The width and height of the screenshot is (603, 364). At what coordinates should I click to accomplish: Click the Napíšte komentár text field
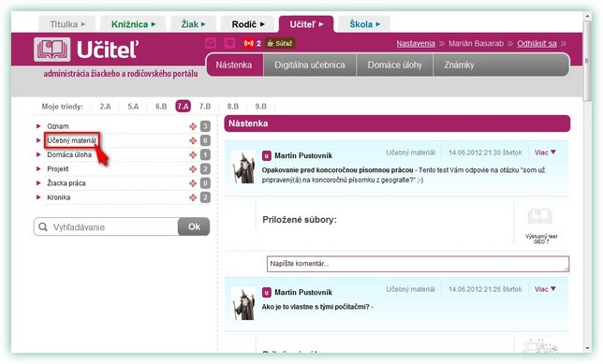(418, 264)
